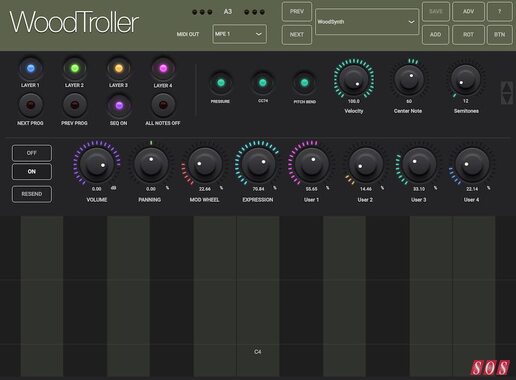The height and width of the screenshot is (380, 516).
Task: Click the ROT button
Action: (468, 35)
